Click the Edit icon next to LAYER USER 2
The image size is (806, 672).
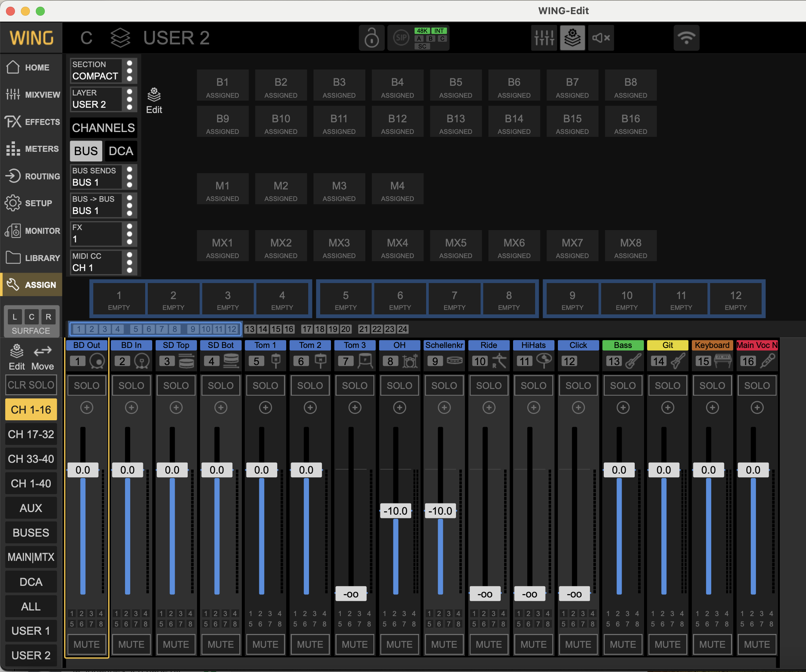154,100
